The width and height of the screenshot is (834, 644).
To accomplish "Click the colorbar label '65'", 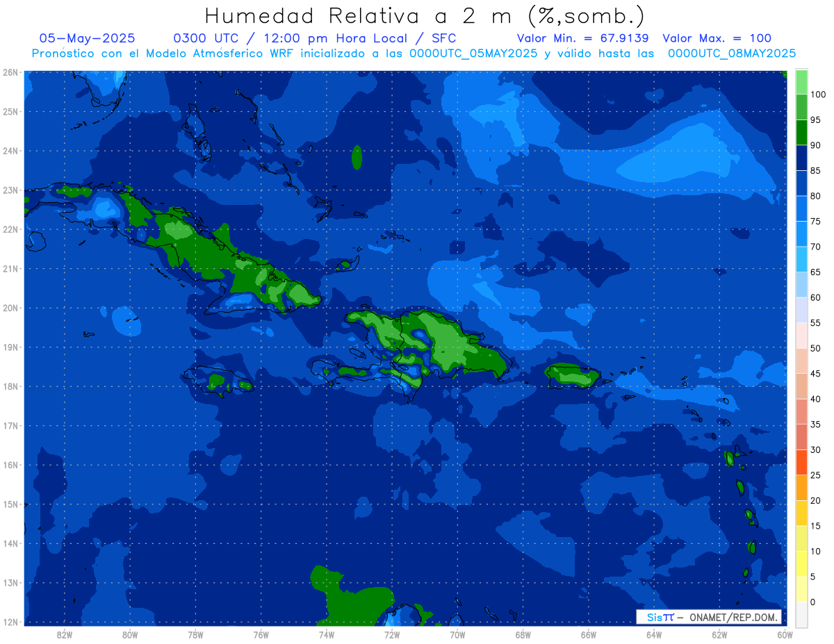I will pos(816,272).
